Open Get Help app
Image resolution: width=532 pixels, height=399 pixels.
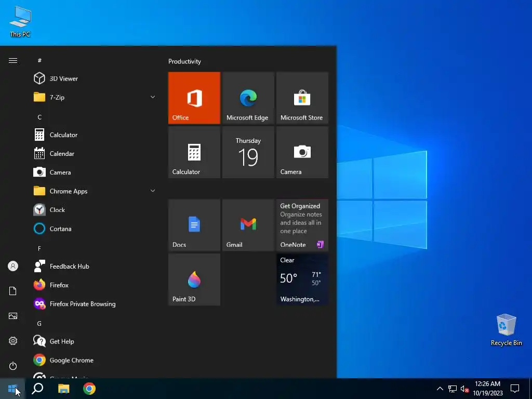click(x=95, y=341)
